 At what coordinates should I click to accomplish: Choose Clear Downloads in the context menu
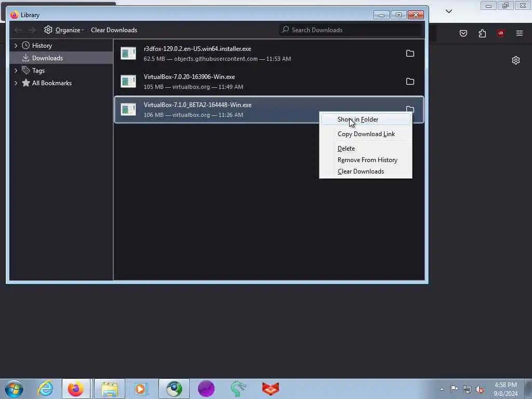click(x=366, y=171)
